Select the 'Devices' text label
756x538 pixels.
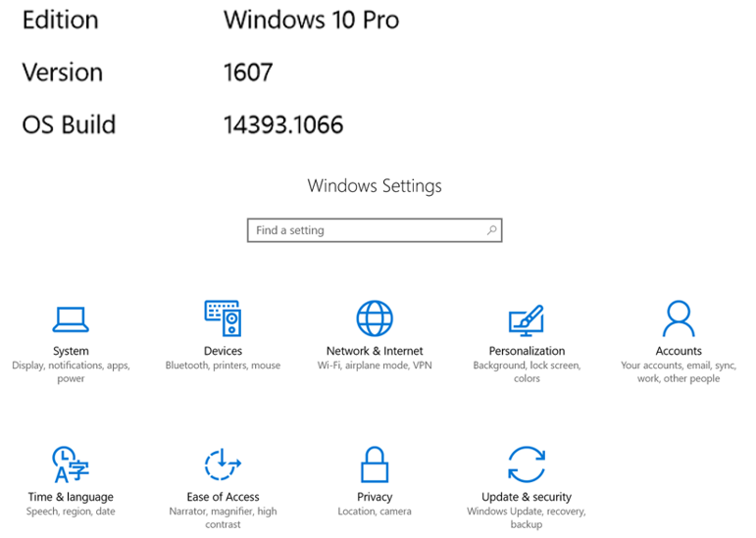(x=223, y=351)
